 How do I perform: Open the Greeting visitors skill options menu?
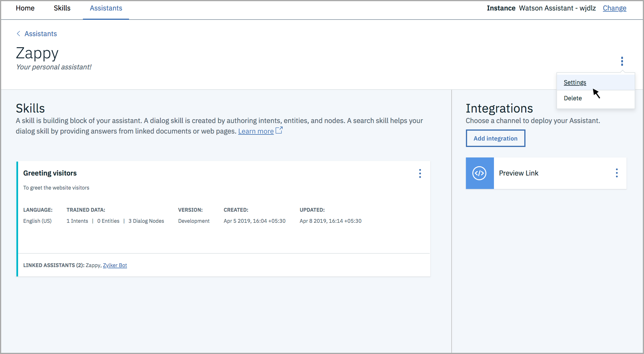click(420, 173)
